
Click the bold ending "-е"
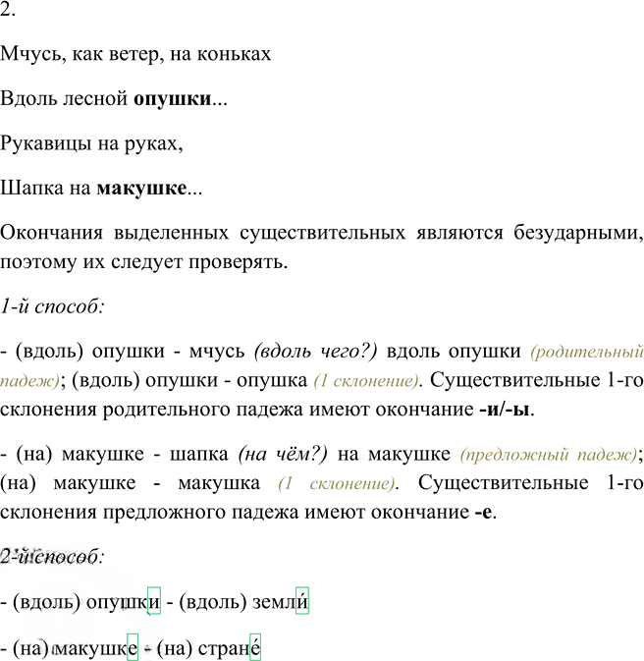[x=483, y=512]
